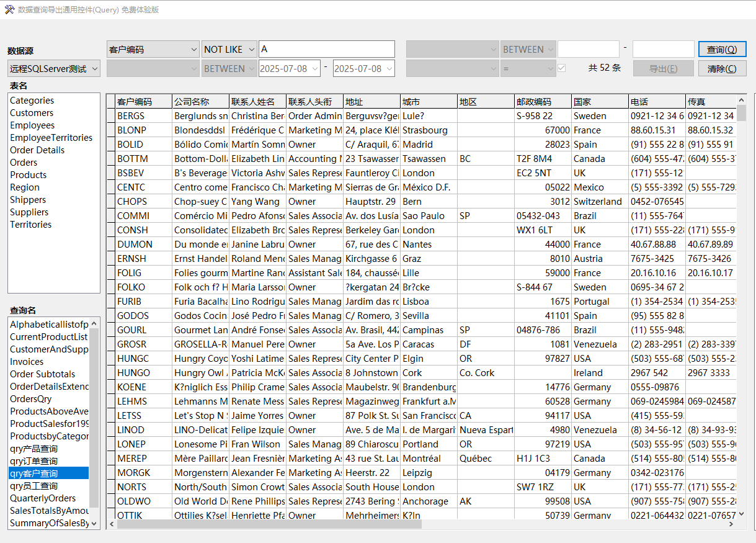Open the top-right BETWEEN operator dropdown
Viewport: 756px width, 543px height.
point(528,50)
